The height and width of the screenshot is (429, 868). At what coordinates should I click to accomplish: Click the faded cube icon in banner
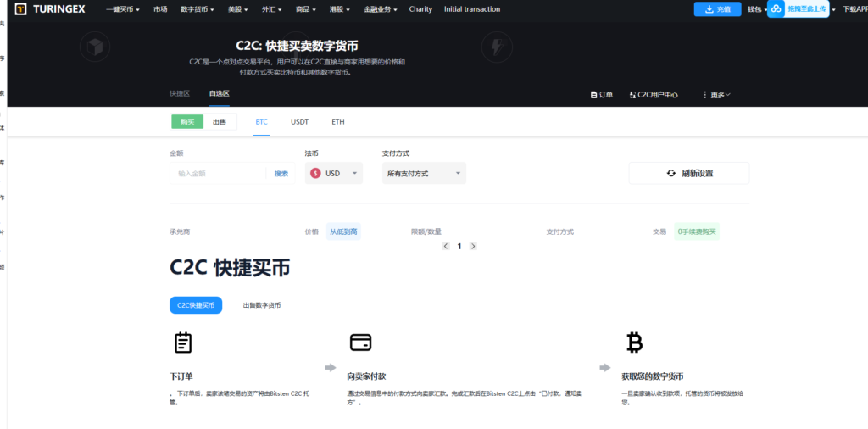(95, 47)
